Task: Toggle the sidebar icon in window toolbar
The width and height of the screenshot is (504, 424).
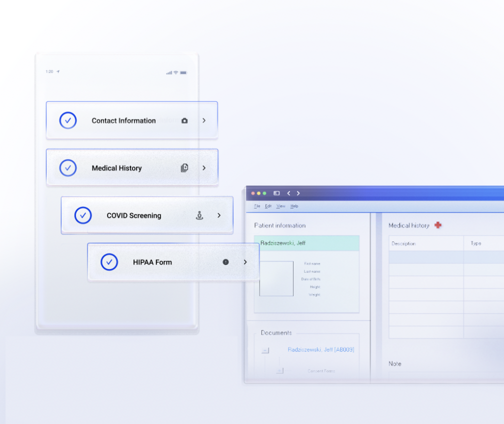Action: 276,193
